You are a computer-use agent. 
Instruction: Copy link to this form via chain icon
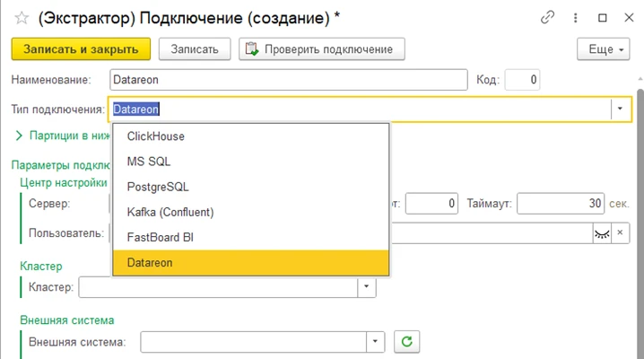click(548, 17)
